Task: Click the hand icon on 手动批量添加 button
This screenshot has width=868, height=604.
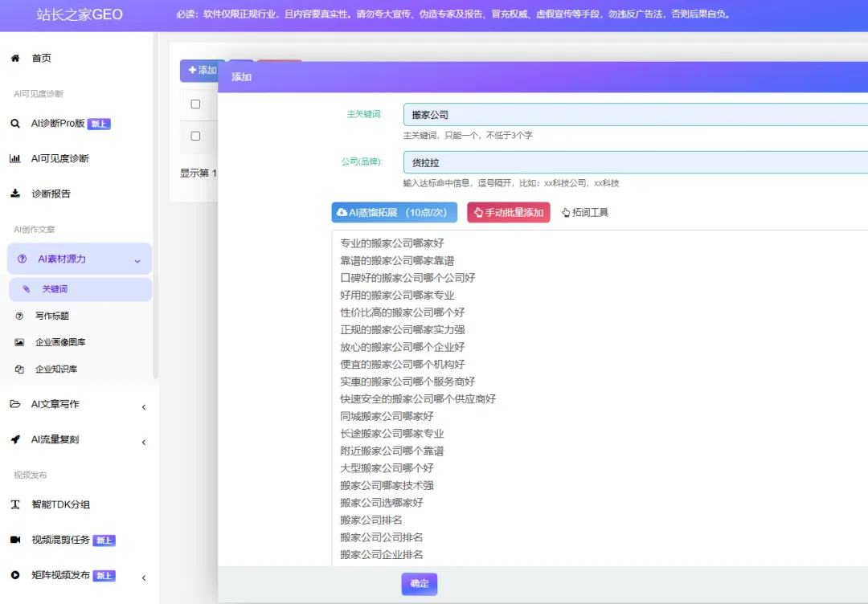Action: 478,212
